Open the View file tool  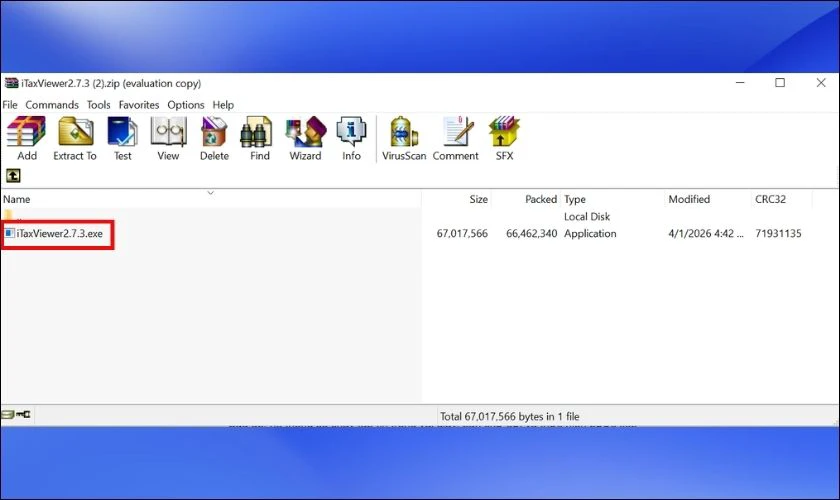pyautogui.click(x=168, y=138)
